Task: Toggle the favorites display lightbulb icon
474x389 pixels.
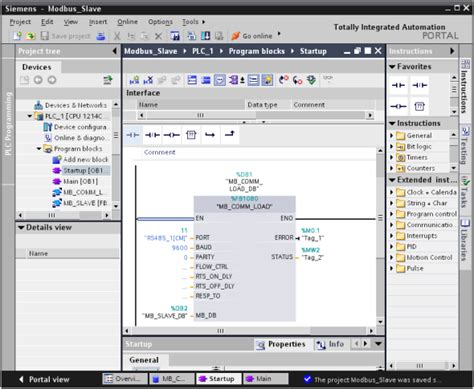Action: click(268, 80)
